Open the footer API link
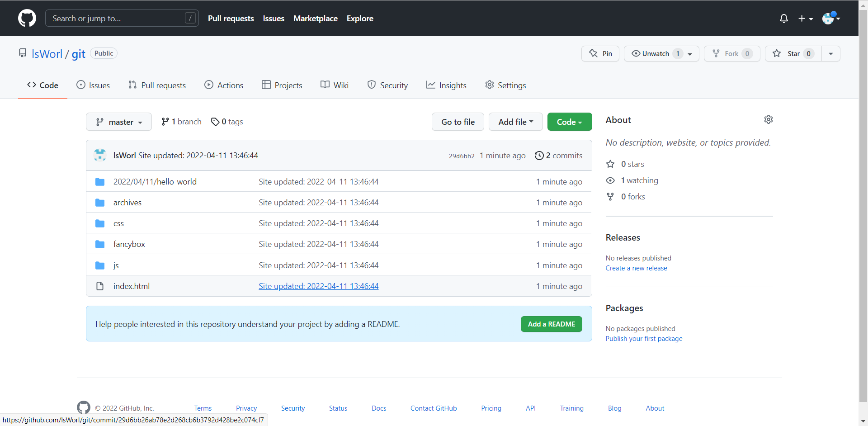The width and height of the screenshot is (868, 426). [x=531, y=408]
